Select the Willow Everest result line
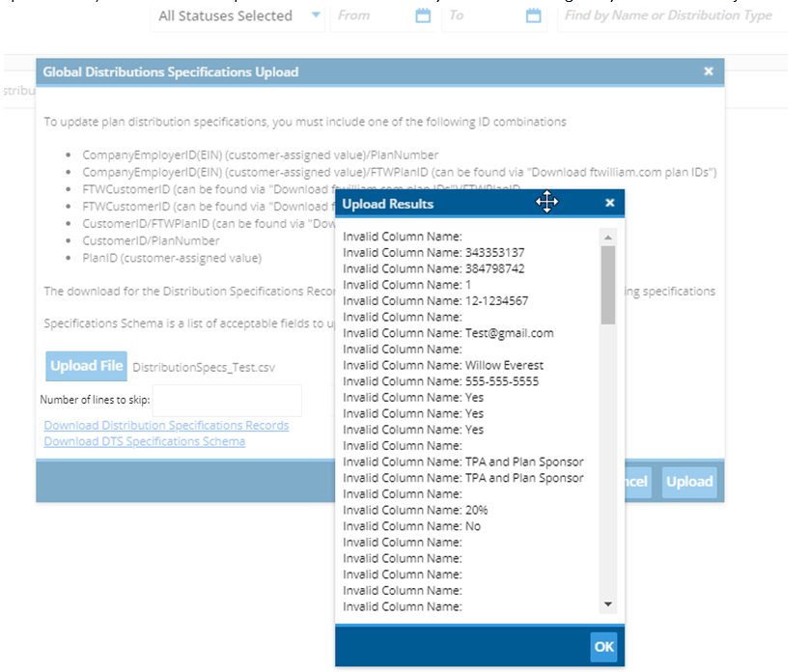 [x=443, y=365]
